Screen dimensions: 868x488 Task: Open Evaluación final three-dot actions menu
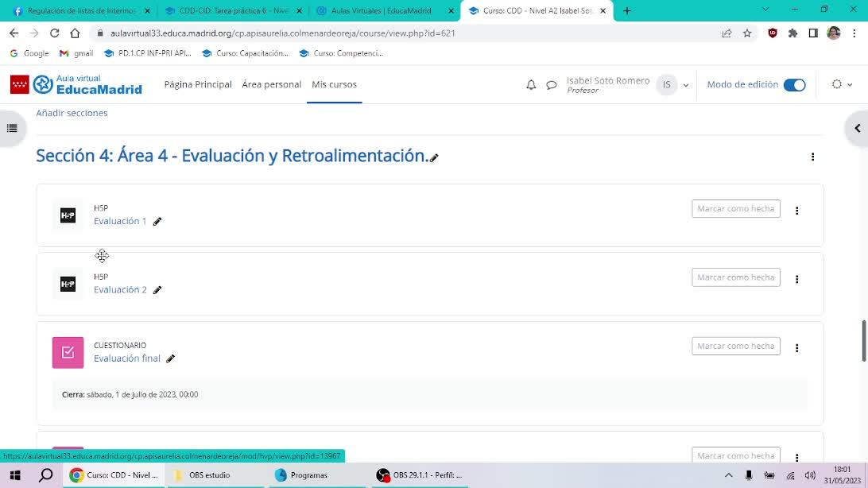pyautogui.click(x=796, y=348)
